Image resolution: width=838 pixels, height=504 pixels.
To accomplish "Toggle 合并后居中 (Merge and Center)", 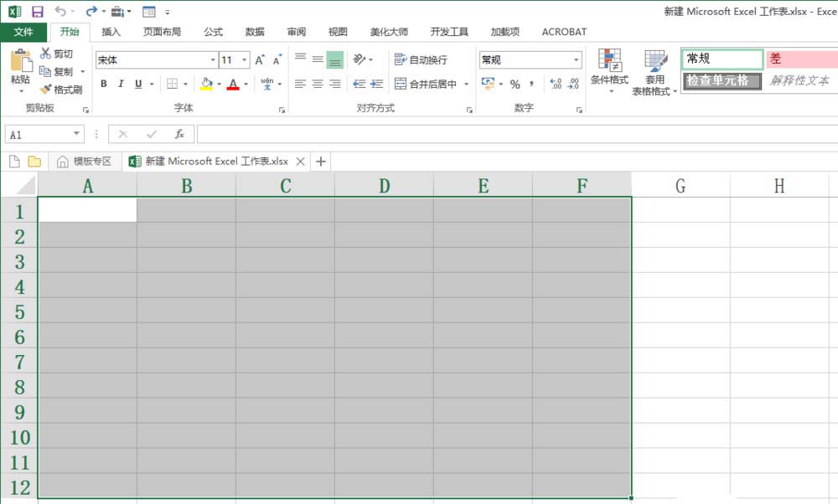I will [427, 84].
